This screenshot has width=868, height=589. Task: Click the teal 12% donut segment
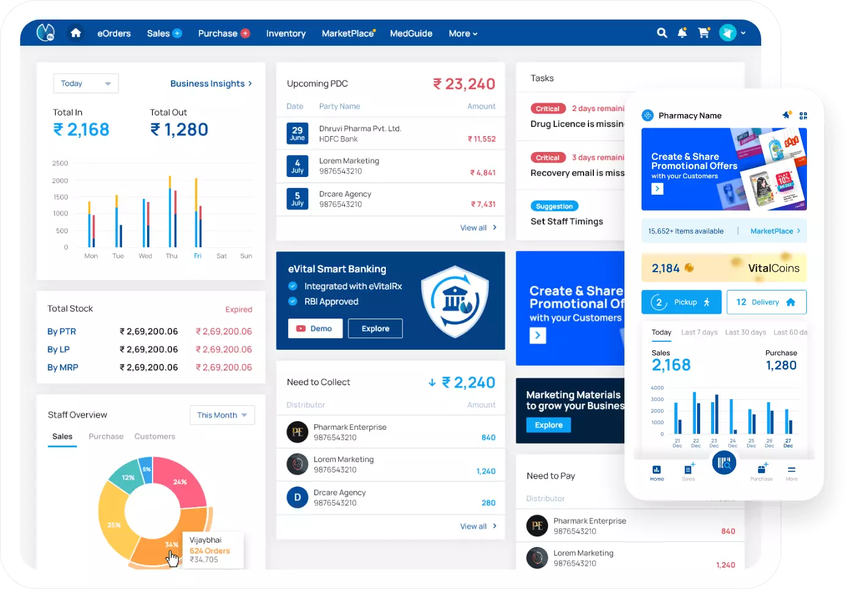tap(127, 477)
